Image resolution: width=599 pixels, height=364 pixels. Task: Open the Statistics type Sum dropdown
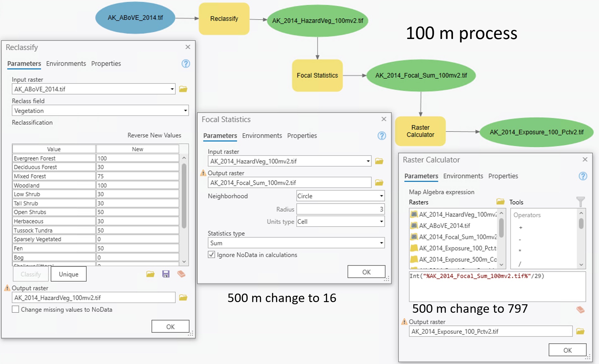click(381, 243)
